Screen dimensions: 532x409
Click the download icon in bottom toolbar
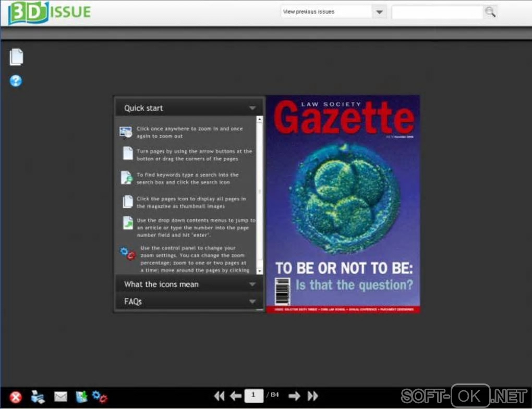81,397
